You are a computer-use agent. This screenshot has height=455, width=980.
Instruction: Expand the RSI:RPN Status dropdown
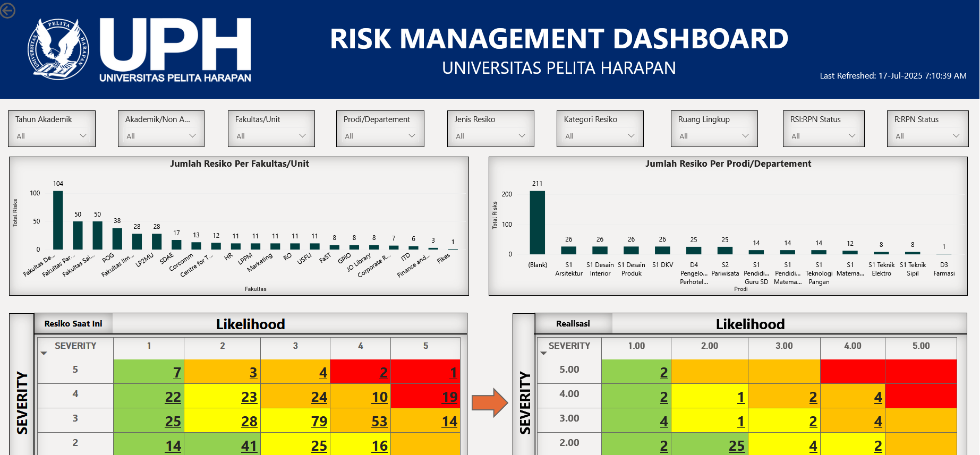click(x=823, y=136)
